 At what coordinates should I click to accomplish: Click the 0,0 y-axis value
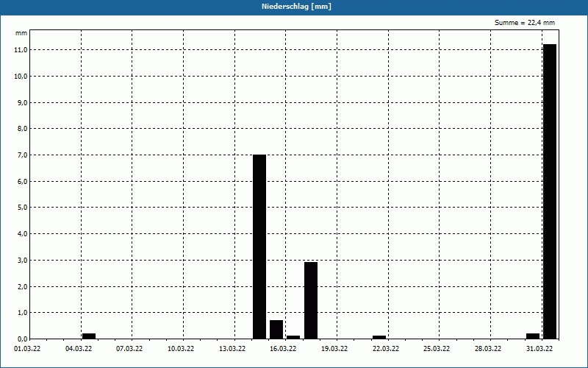pos(23,339)
